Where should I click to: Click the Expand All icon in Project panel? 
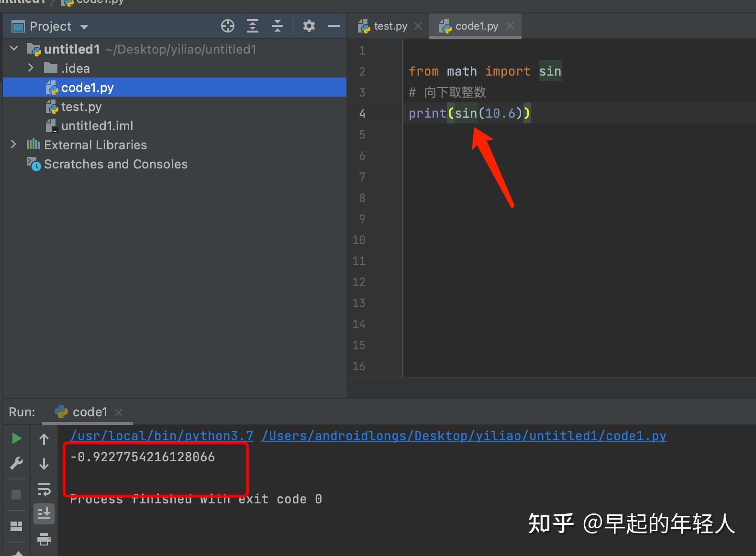(x=253, y=26)
